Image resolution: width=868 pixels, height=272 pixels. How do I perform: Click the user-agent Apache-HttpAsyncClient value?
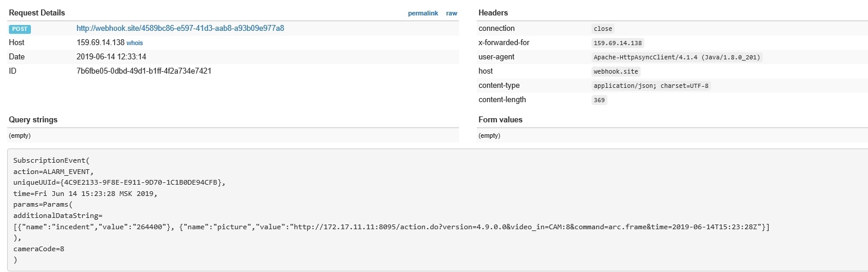coord(677,58)
